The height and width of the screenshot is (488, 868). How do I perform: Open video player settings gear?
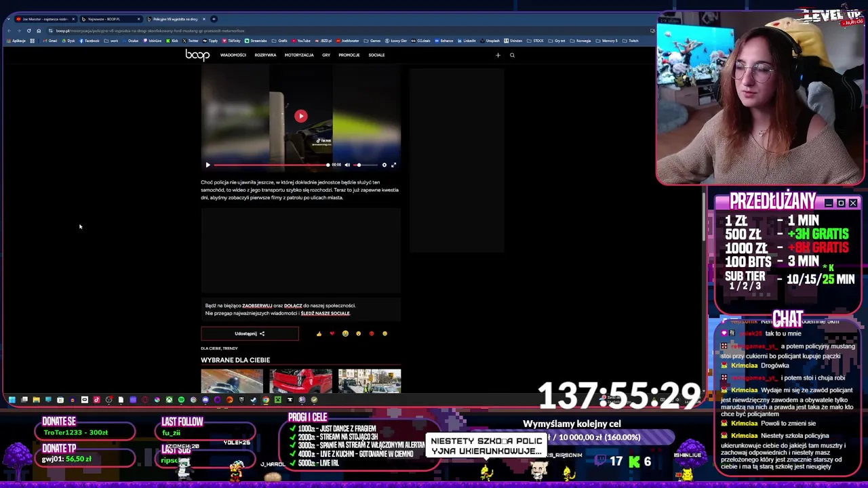coord(384,165)
